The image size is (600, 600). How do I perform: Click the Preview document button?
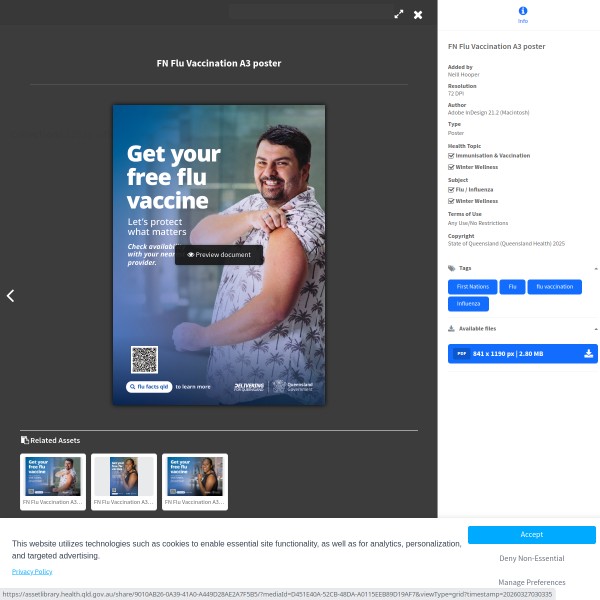coord(219,255)
